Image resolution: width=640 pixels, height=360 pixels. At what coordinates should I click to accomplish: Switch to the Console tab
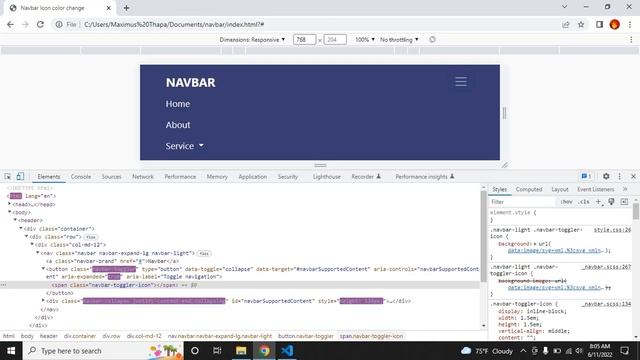pyautogui.click(x=81, y=176)
